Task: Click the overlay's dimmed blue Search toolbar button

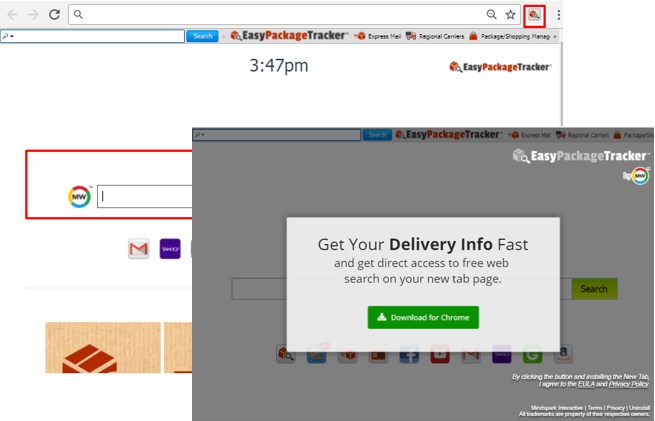Action: coord(377,135)
